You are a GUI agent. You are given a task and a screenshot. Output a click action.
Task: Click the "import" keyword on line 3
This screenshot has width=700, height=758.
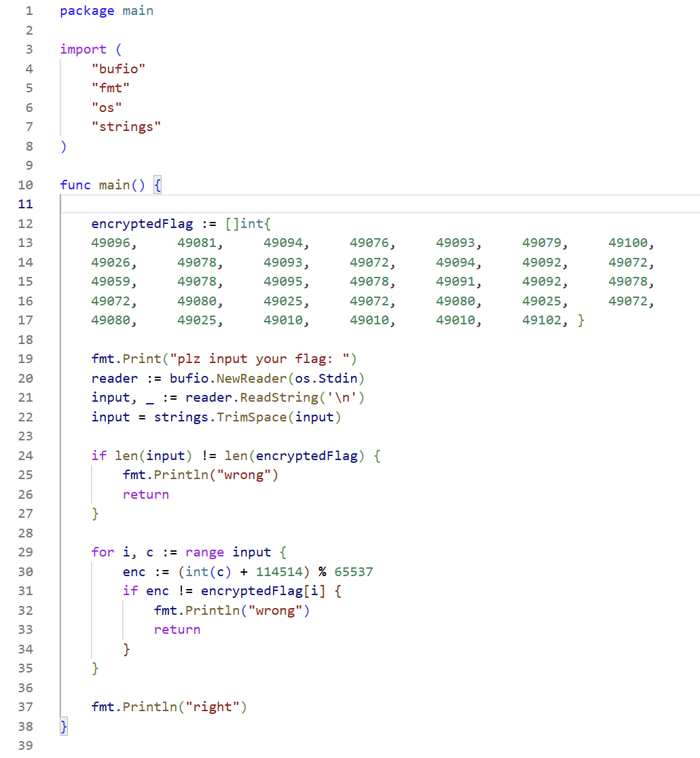coord(84,50)
